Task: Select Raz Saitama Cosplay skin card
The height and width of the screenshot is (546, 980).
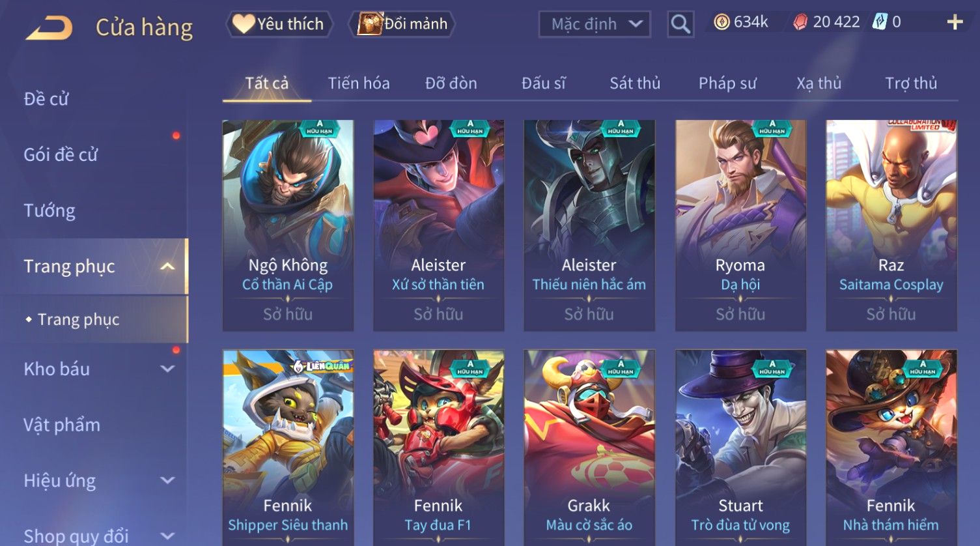Action: tap(891, 225)
